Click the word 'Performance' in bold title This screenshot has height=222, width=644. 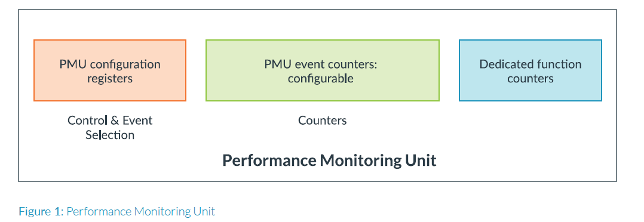[x=269, y=159]
